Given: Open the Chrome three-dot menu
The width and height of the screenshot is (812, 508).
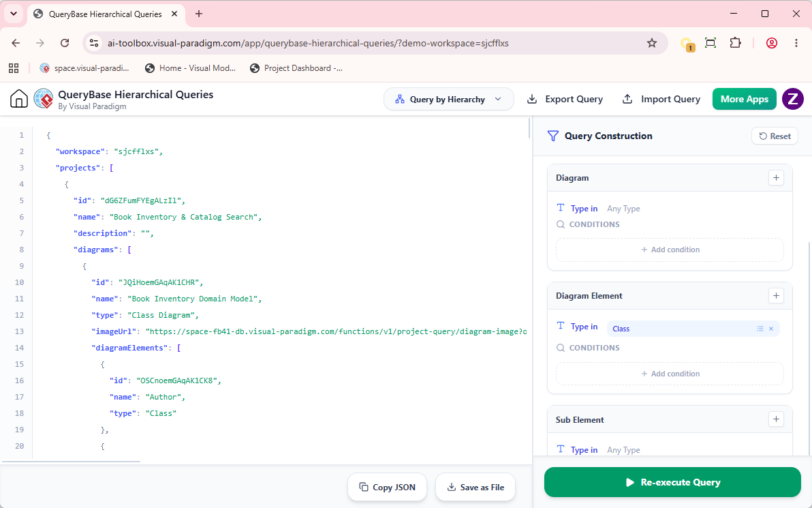Looking at the screenshot, I should click(x=796, y=43).
